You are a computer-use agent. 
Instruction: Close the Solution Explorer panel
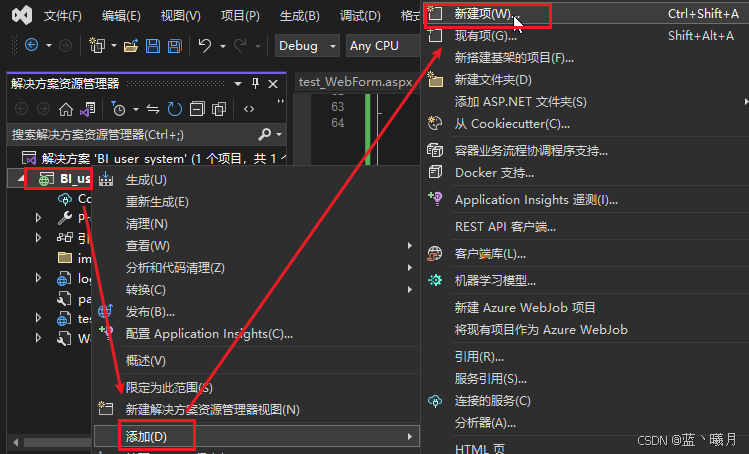[x=273, y=84]
